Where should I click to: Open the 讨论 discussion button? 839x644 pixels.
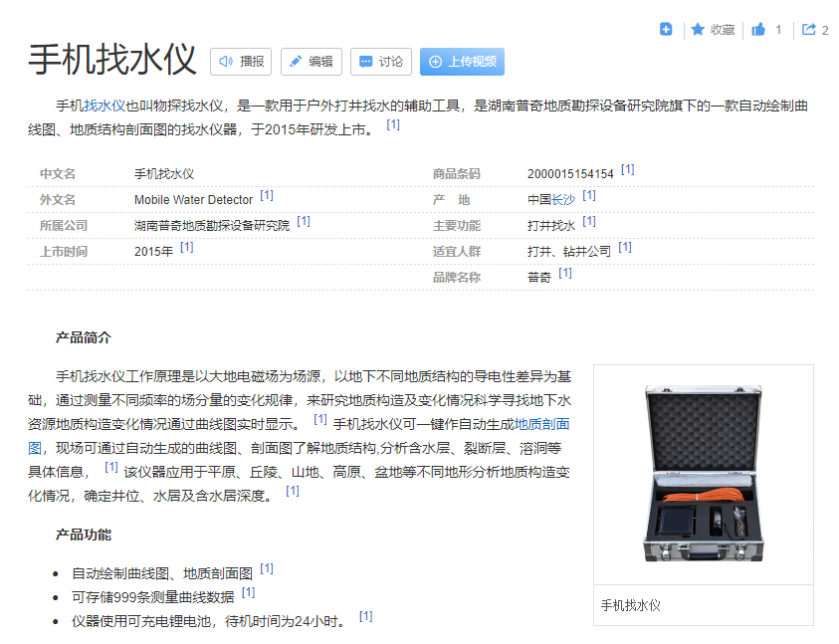pos(381,62)
